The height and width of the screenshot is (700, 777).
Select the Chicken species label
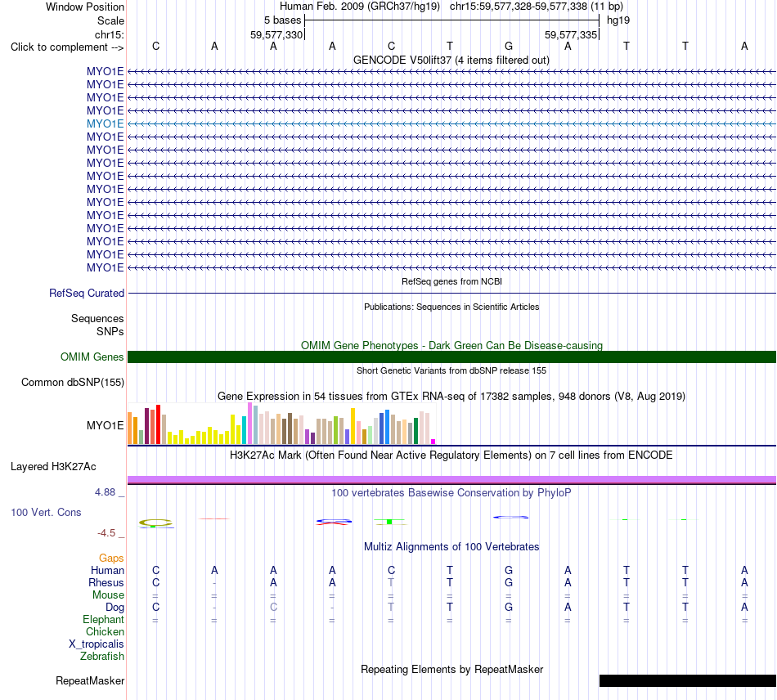[105, 631]
